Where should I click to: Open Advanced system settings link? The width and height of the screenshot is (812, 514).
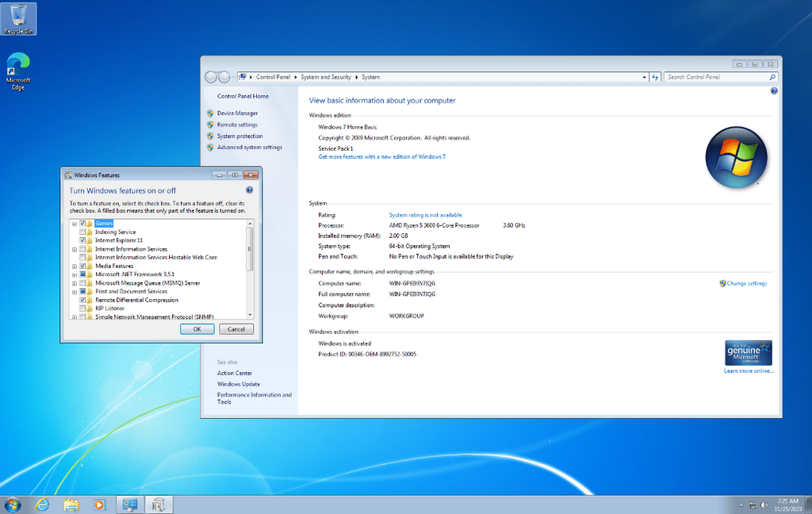[x=250, y=148]
